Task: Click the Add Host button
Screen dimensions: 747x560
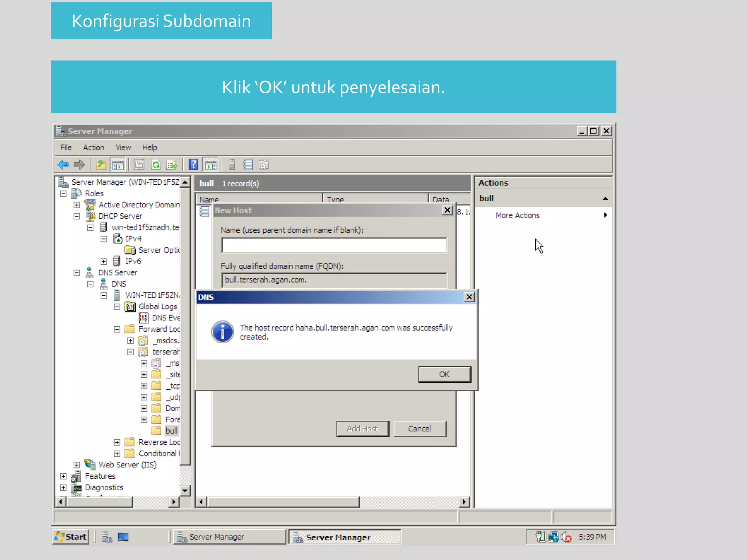Action: coord(363,429)
